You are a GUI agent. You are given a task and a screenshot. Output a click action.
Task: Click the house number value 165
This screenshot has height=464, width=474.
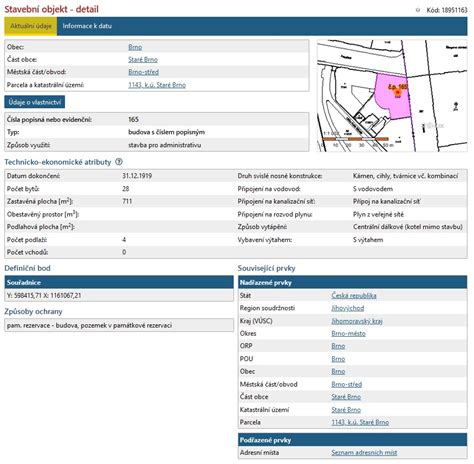click(x=133, y=119)
